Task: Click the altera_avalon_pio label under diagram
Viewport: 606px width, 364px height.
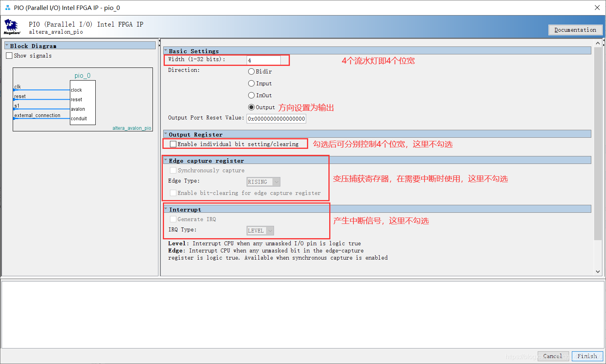Action: coord(131,128)
